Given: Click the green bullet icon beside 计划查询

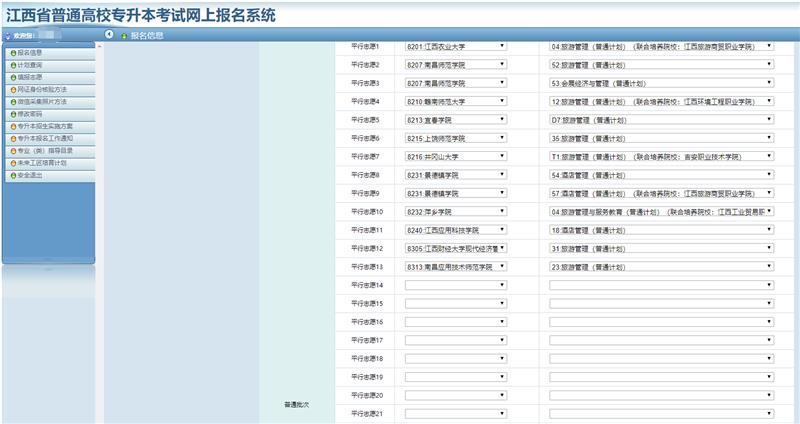Looking at the screenshot, I should (14, 65).
